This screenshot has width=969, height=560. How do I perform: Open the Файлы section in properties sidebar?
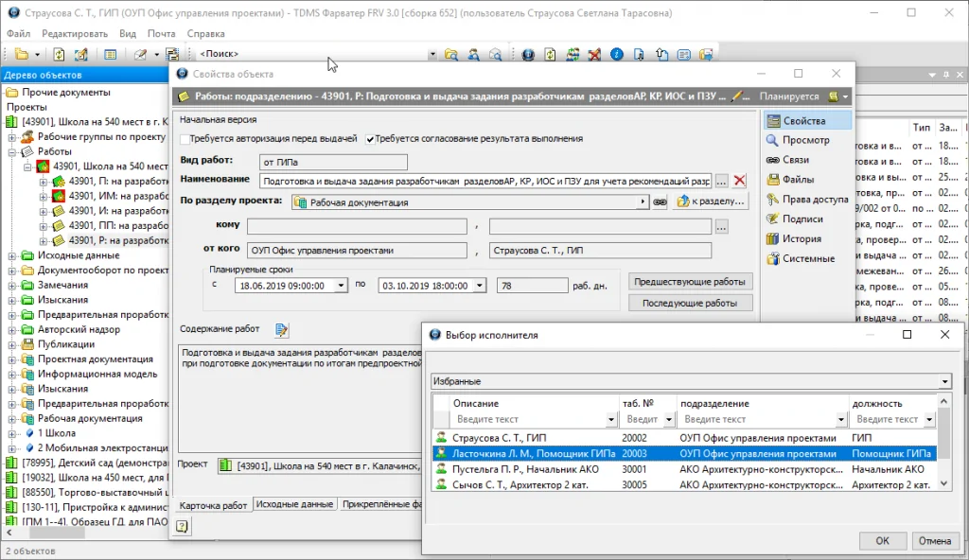[x=797, y=180]
